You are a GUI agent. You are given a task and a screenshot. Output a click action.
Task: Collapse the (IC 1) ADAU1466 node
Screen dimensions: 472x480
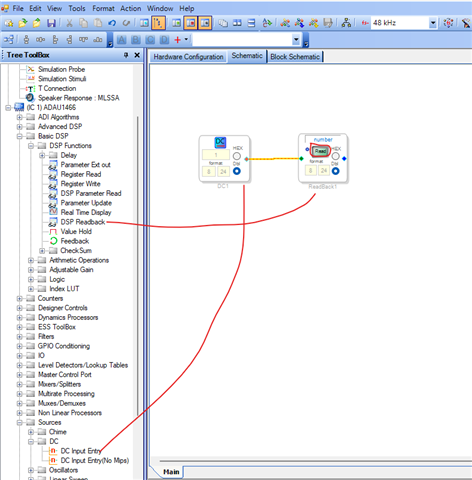pyautogui.click(x=8, y=108)
